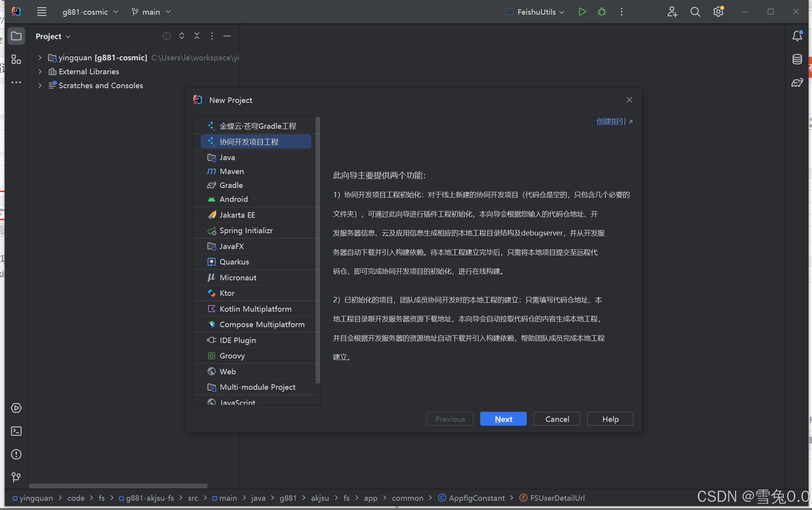Run FeishuUtils with green play icon

point(582,12)
